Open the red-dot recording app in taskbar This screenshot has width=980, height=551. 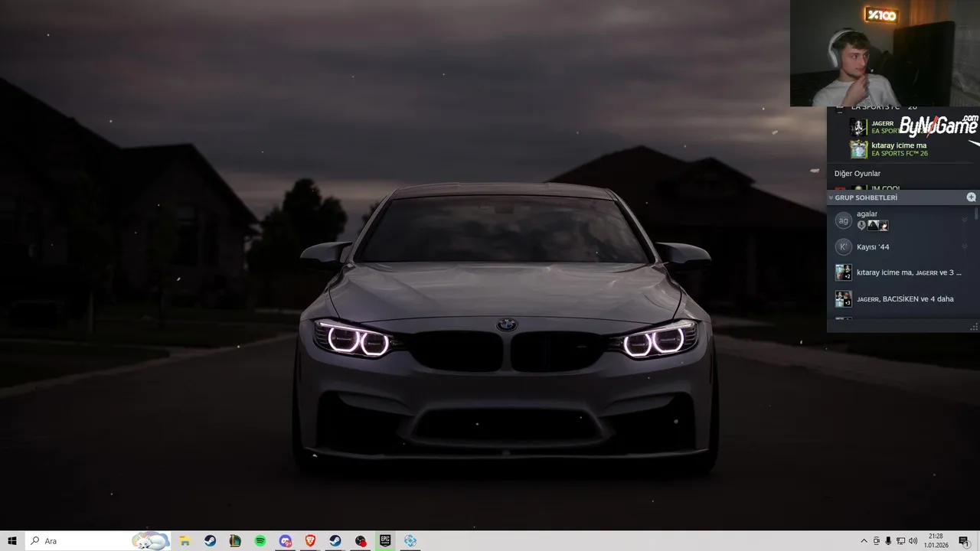click(361, 541)
